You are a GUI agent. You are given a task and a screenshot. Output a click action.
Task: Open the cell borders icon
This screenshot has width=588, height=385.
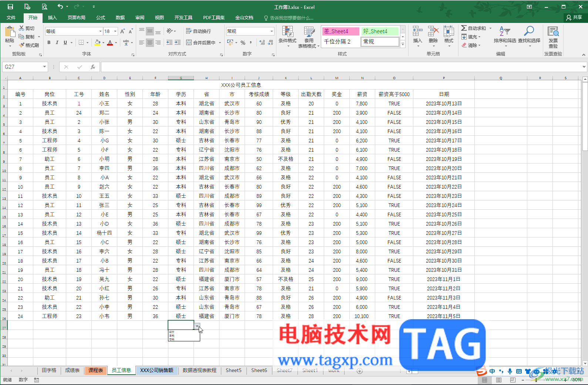tap(81, 43)
